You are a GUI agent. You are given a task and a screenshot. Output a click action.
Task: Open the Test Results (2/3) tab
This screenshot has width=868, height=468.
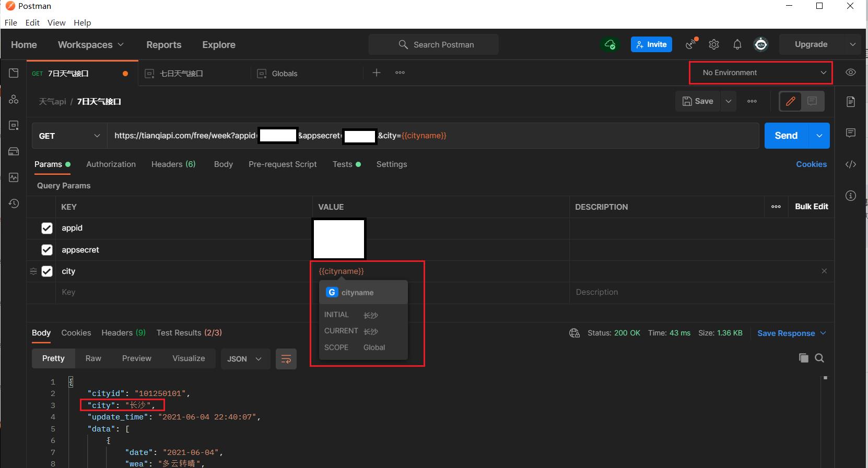click(x=189, y=333)
